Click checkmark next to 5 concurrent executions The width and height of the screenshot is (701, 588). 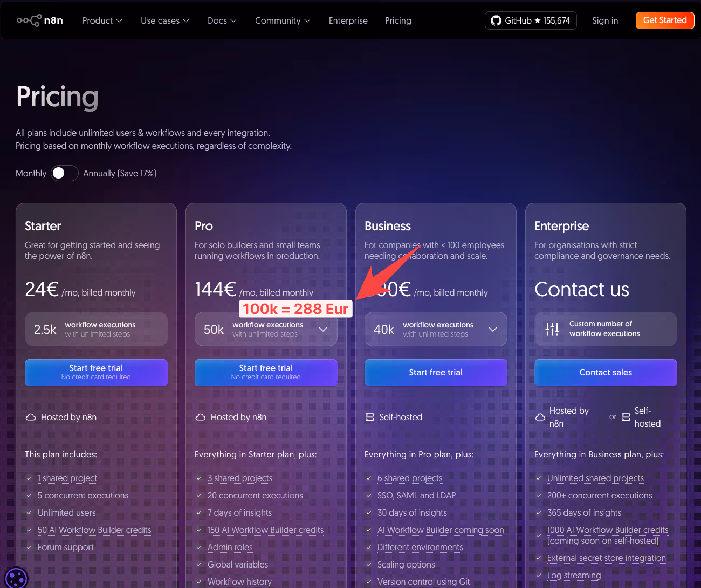tap(29, 495)
